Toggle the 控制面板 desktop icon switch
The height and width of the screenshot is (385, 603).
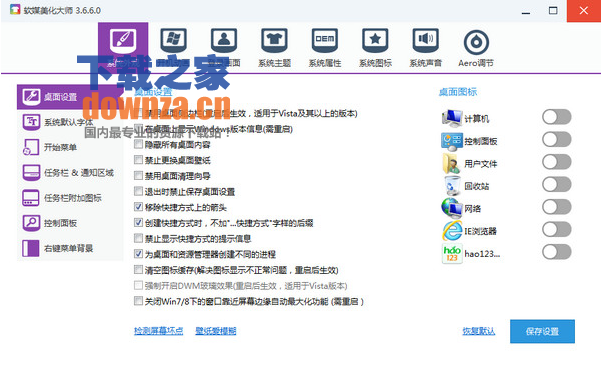click(556, 140)
